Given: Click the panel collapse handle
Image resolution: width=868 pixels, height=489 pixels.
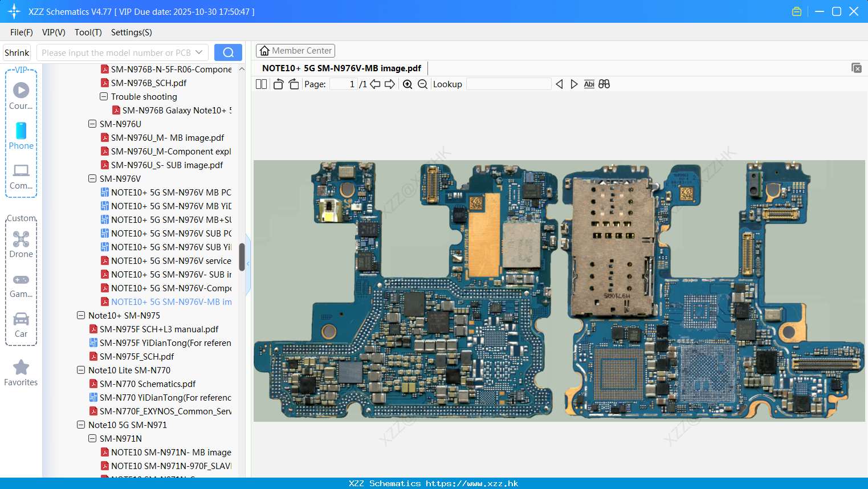Looking at the screenshot, I should coord(248,264).
